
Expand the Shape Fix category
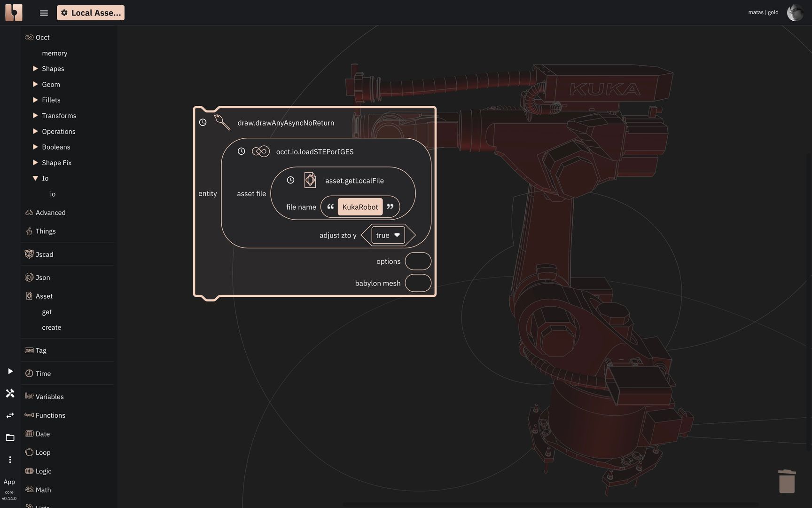point(35,163)
